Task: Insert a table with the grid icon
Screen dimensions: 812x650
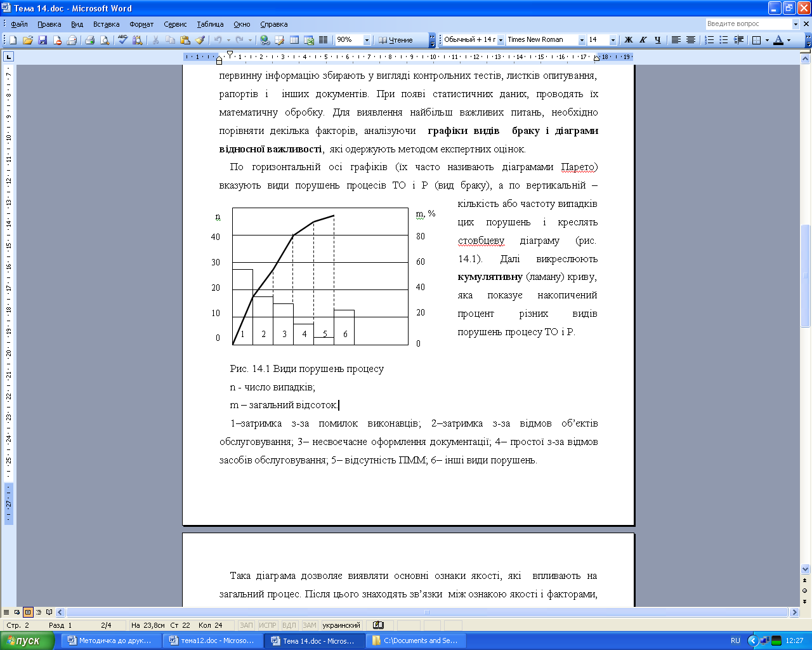Action: [x=294, y=40]
